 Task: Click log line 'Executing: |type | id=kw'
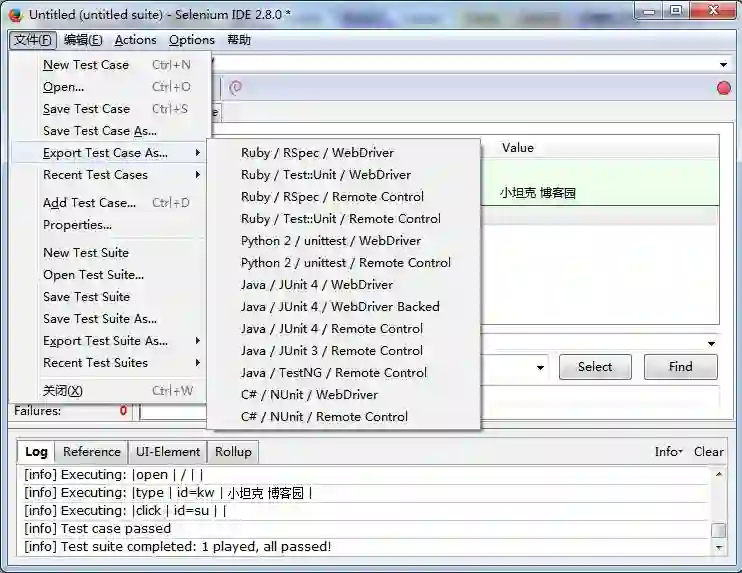click(x=168, y=493)
